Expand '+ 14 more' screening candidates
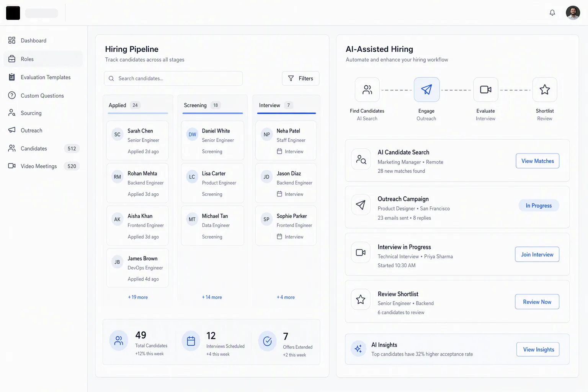 click(x=212, y=297)
